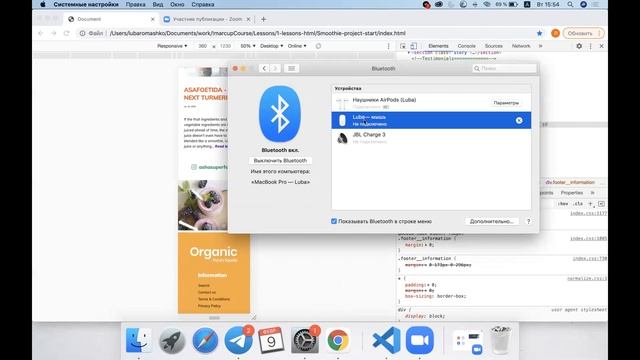Select the Наушники AirPods (Luba) device row

(x=431, y=103)
